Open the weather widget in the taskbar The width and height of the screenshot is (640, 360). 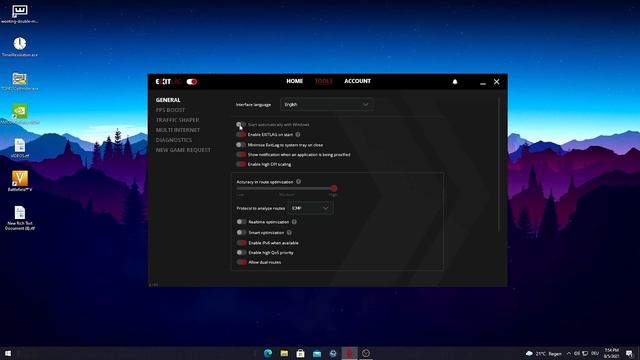pyautogui.click(x=544, y=353)
